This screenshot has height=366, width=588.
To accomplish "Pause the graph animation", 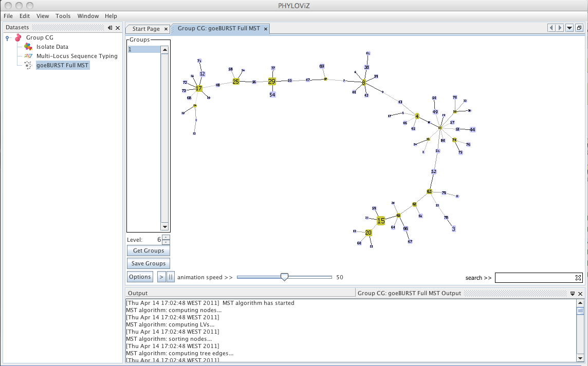I will tap(170, 277).
